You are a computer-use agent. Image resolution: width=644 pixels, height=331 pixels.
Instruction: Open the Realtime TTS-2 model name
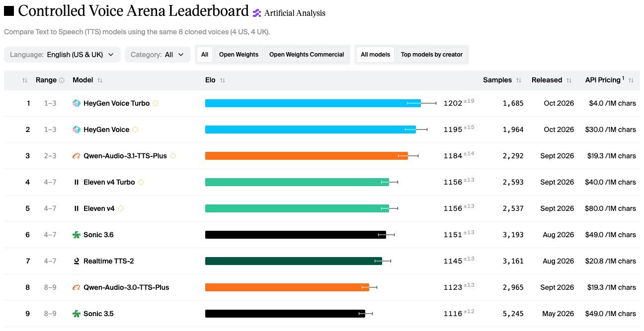pyautogui.click(x=109, y=261)
